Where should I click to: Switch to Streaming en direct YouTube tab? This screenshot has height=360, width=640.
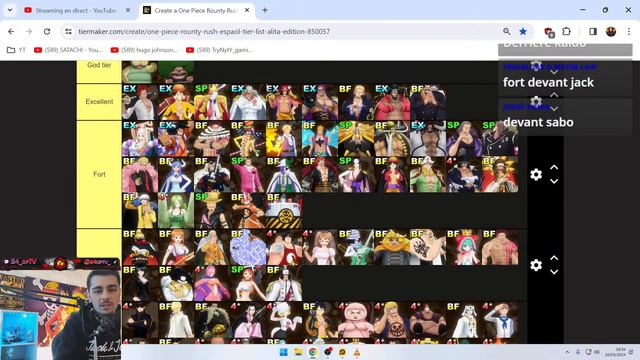(x=76, y=11)
